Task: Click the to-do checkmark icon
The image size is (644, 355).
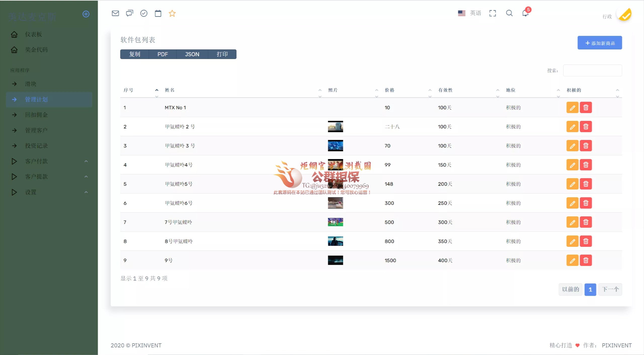Action: tap(144, 13)
